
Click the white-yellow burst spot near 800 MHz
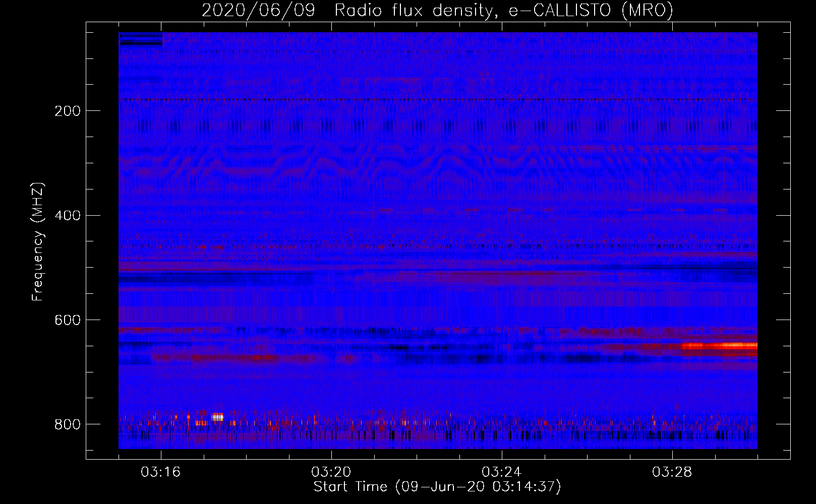[x=217, y=417]
